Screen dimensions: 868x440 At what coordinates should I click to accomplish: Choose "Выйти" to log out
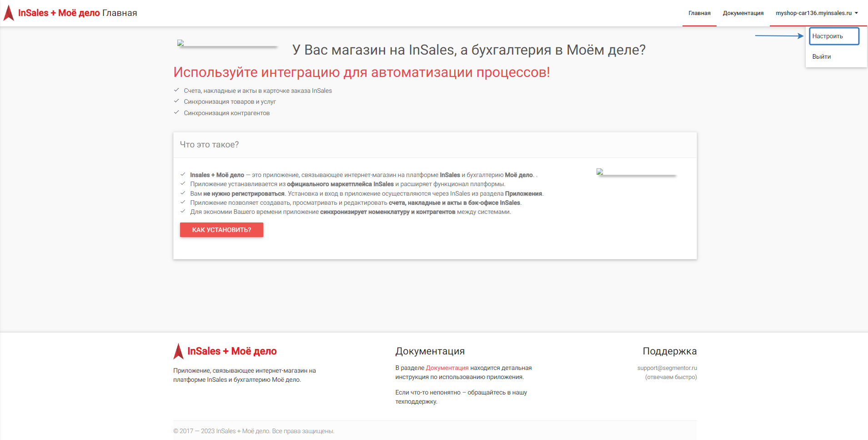[x=821, y=56]
